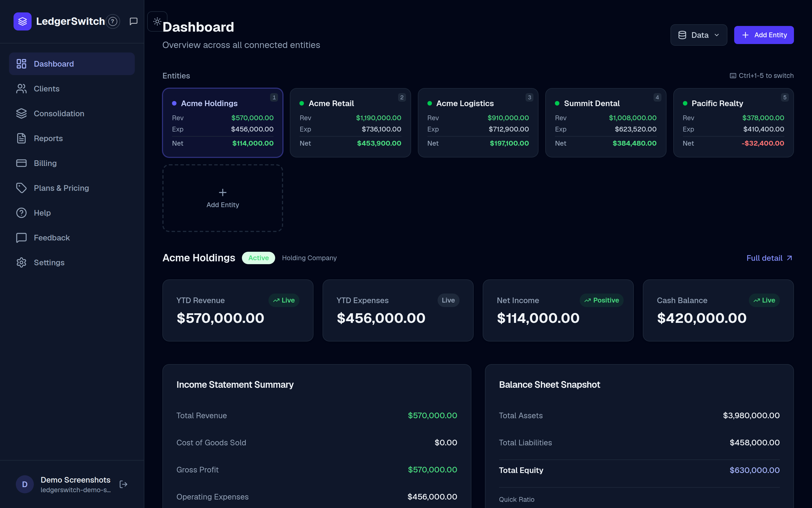Open the chat bubble icon in header

pos(134,21)
